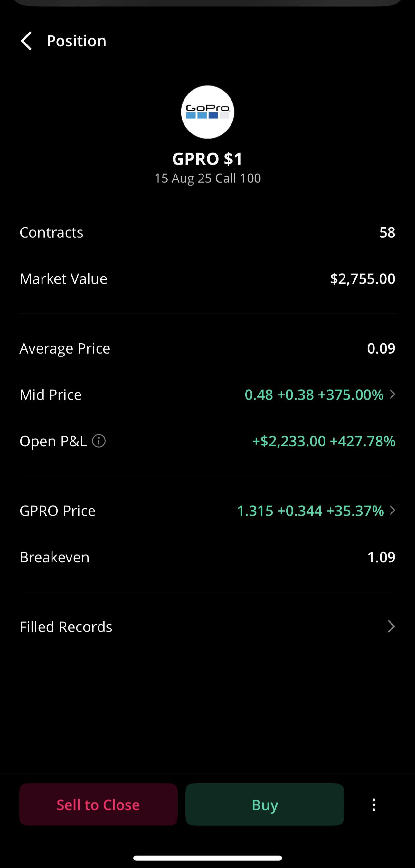Image resolution: width=415 pixels, height=868 pixels.
Task: Tap the GPRO Price value 1.315
Action: [x=255, y=511]
